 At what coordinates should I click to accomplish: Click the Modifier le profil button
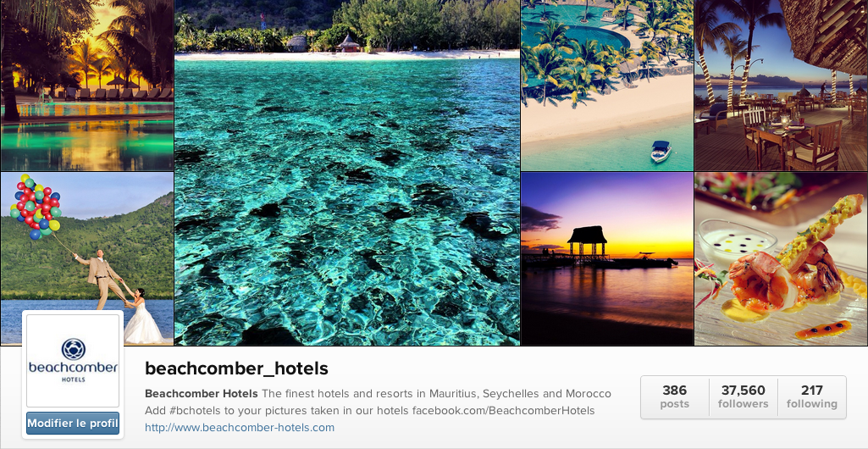pos(73,424)
